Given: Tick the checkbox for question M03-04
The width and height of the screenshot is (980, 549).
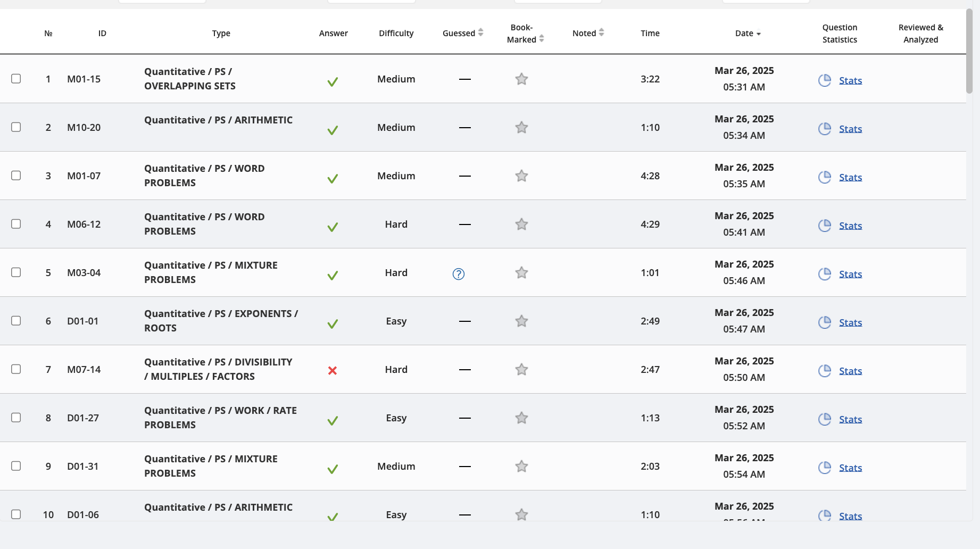Looking at the screenshot, I should tap(16, 272).
